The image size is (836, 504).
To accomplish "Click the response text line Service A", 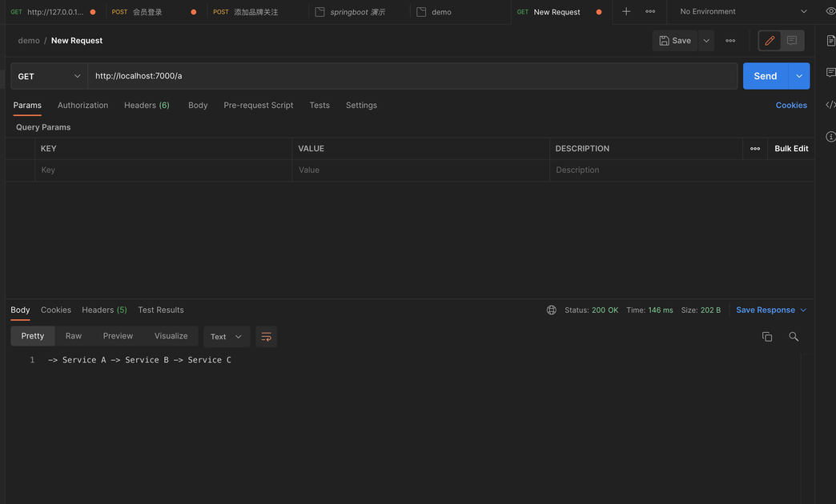I will [139, 360].
